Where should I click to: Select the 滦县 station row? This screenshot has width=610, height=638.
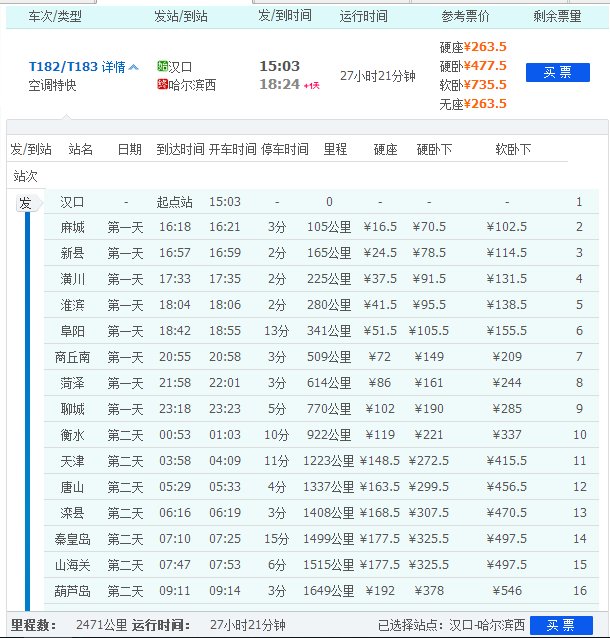[321, 513]
